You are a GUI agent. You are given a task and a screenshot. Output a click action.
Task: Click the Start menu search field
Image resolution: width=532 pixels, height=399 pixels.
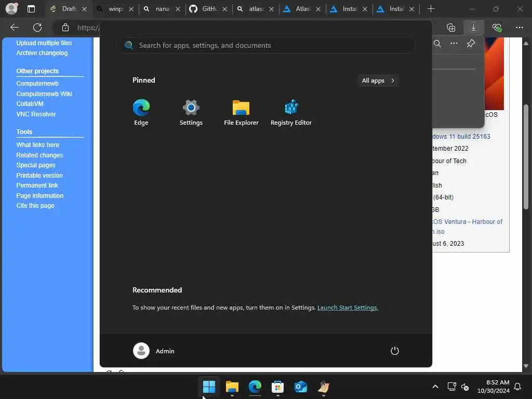coord(267,45)
